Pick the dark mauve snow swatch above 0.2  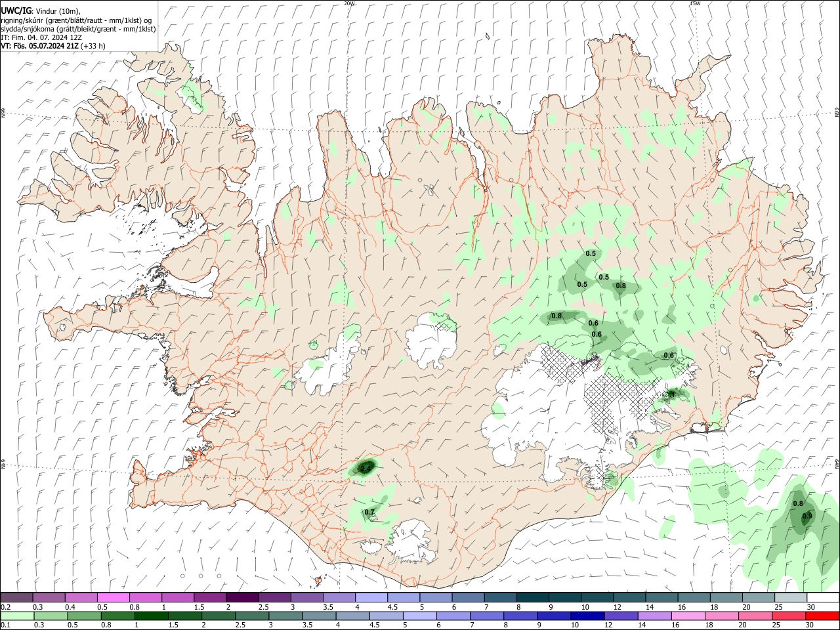click(17, 598)
